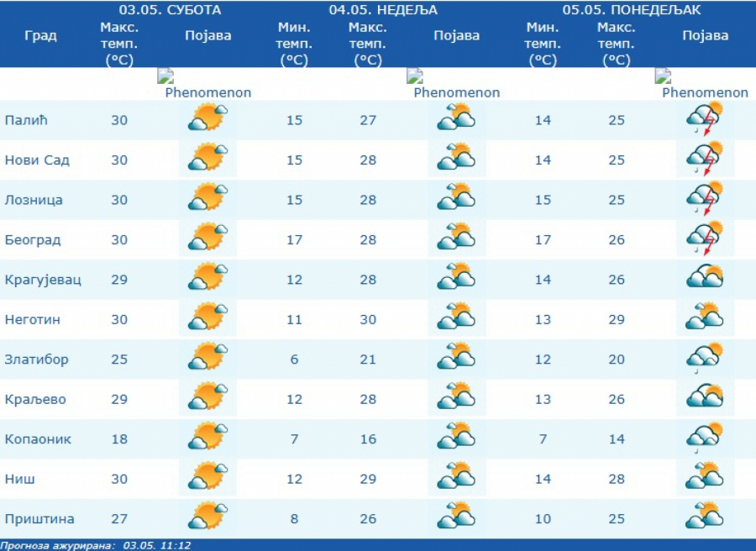This screenshot has width=756, height=551.
Task: Click the 05.05. ПОНЕДЕЉАК day header
Action: pos(632,10)
